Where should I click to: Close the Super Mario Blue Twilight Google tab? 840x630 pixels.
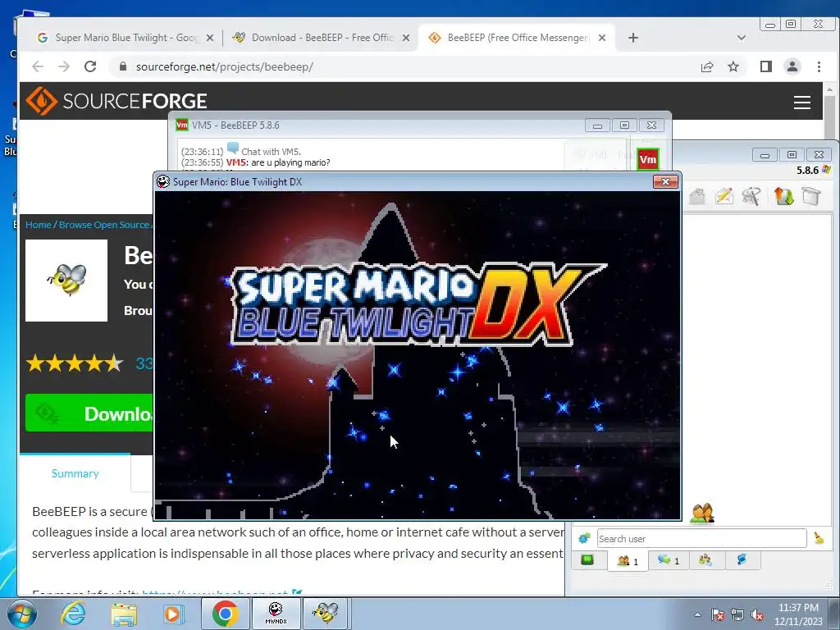(210, 38)
